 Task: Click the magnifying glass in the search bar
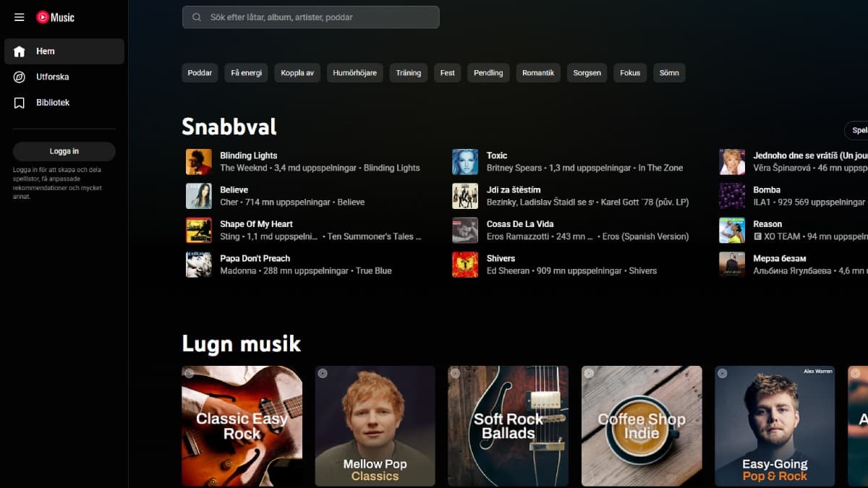pyautogui.click(x=196, y=17)
